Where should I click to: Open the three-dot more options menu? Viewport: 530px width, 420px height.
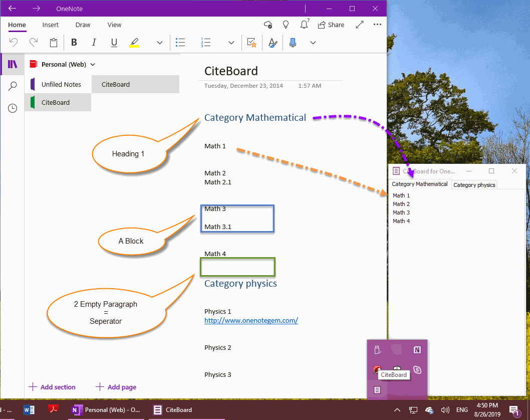377,25
